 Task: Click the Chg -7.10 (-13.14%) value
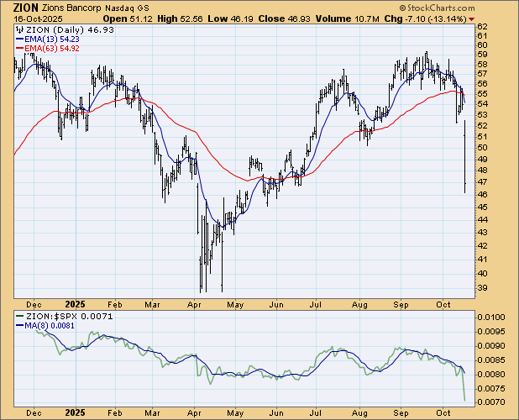(425, 18)
